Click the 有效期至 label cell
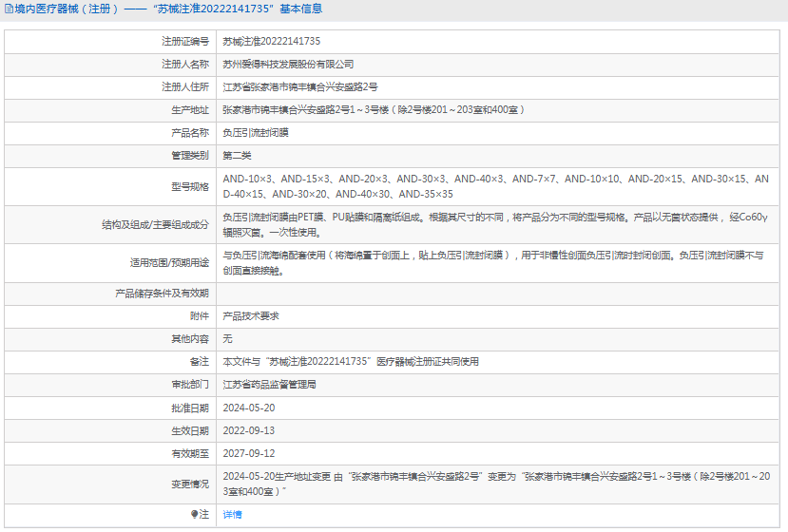 [x=110, y=453]
